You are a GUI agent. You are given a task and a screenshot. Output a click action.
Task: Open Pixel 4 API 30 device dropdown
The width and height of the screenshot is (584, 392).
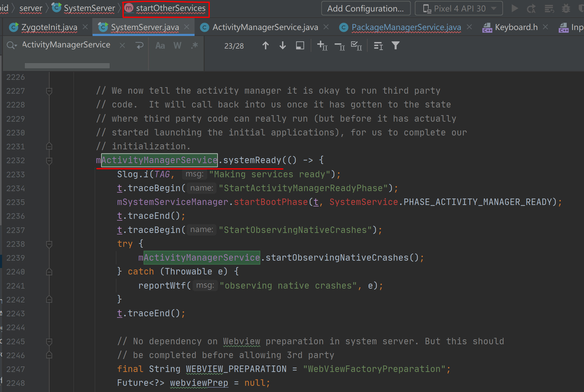(459, 9)
